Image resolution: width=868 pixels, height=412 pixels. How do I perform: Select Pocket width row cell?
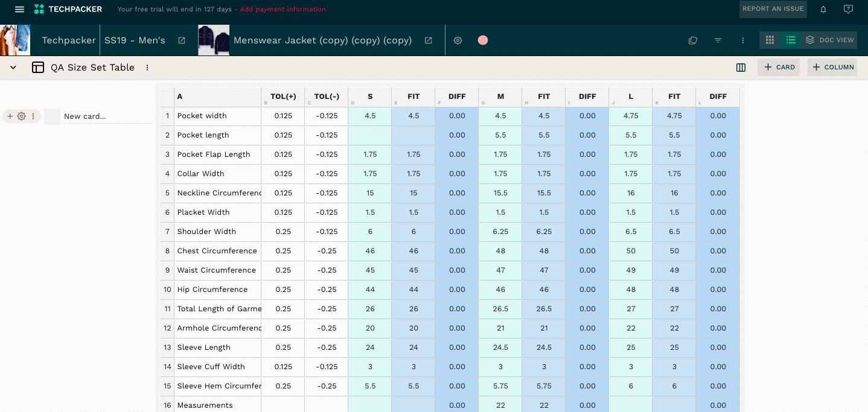pyautogui.click(x=217, y=116)
